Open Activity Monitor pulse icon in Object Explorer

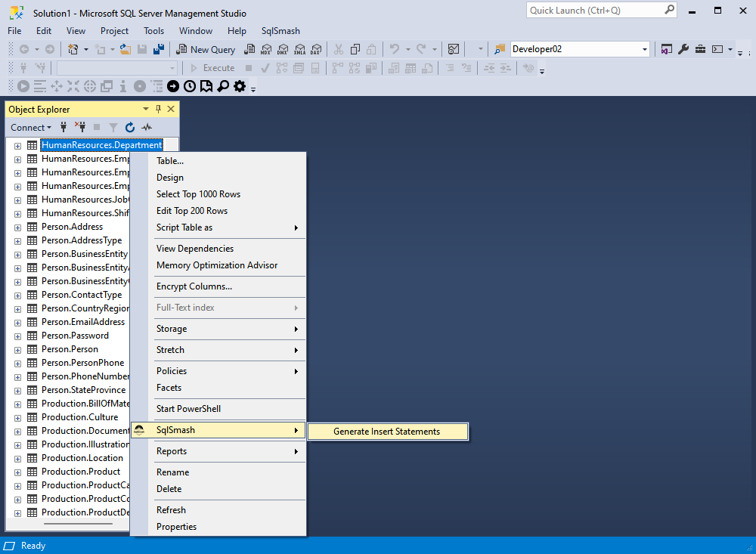click(147, 127)
